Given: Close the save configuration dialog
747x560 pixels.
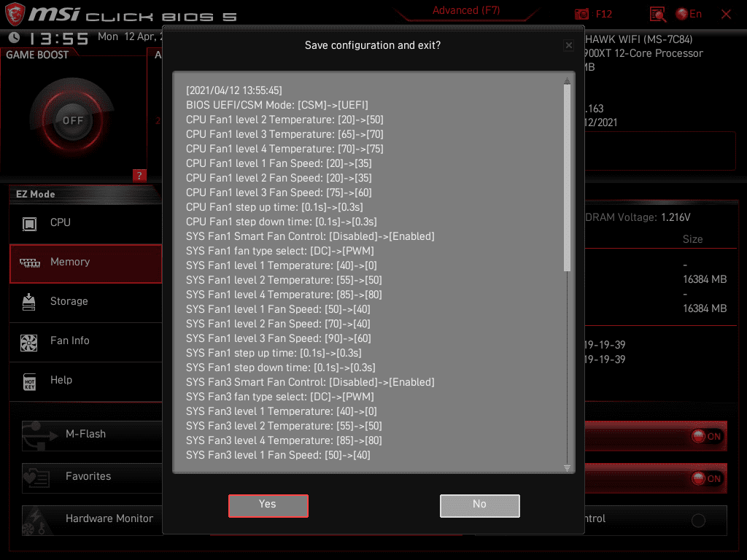Looking at the screenshot, I should 569,45.
